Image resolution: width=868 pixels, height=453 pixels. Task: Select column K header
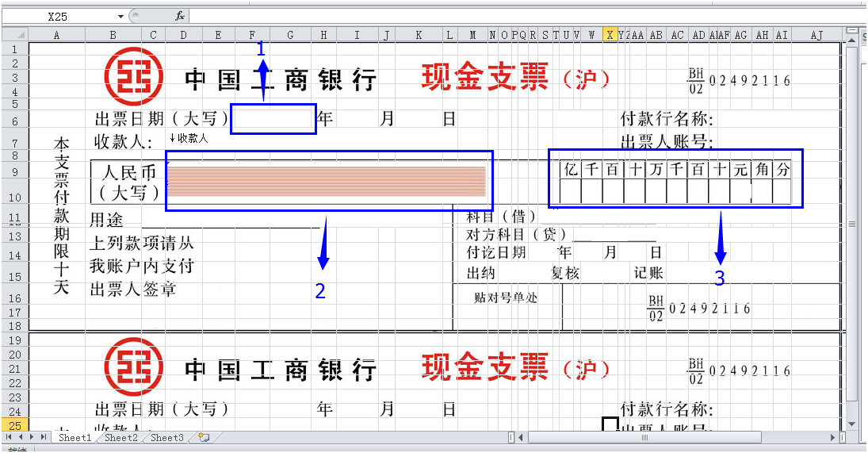pos(419,35)
